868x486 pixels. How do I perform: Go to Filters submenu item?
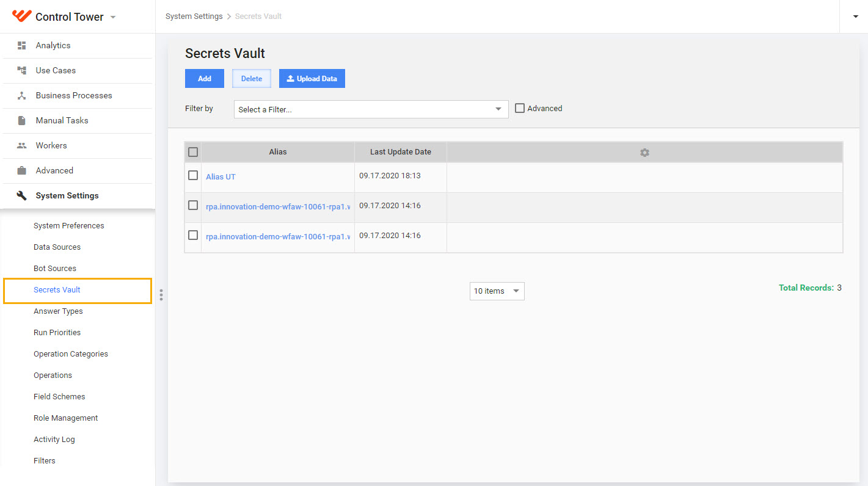coord(45,461)
